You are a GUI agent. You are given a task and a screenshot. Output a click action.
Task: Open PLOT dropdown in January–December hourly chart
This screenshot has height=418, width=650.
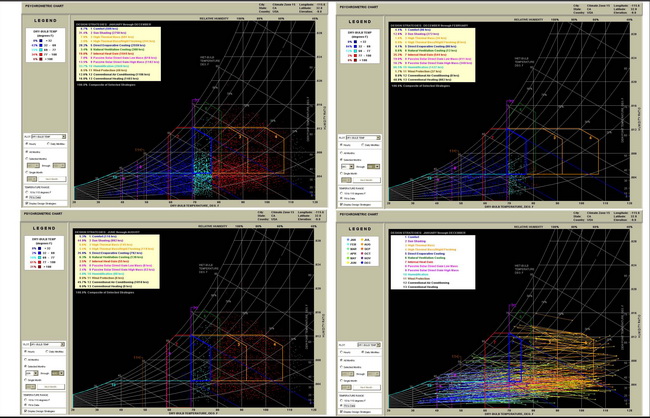pos(49,136)
